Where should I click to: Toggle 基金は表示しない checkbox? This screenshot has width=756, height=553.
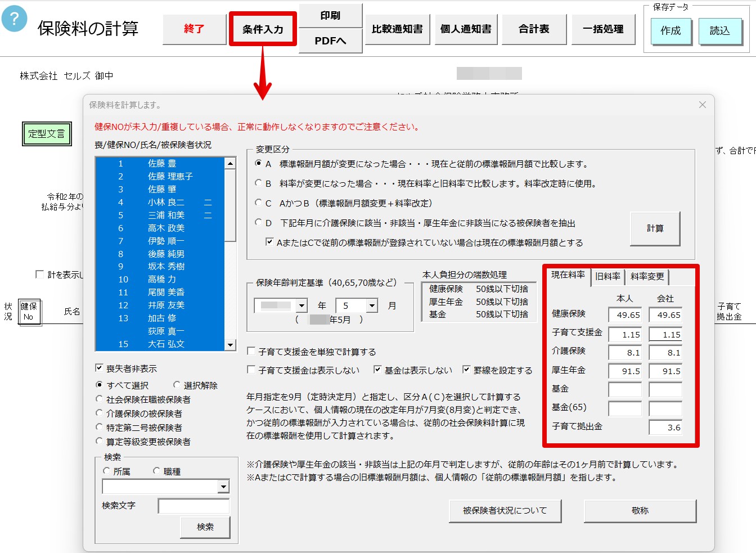(377, 370)
